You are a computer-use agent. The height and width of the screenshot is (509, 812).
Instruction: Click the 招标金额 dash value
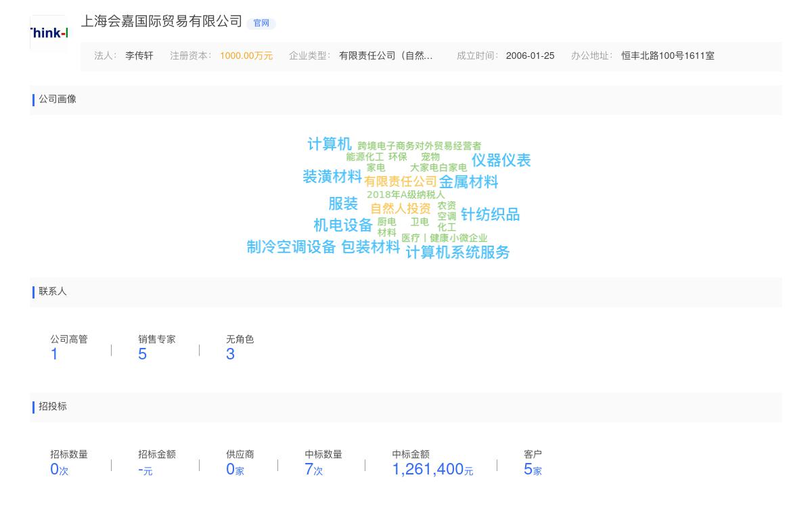(145, 469)
